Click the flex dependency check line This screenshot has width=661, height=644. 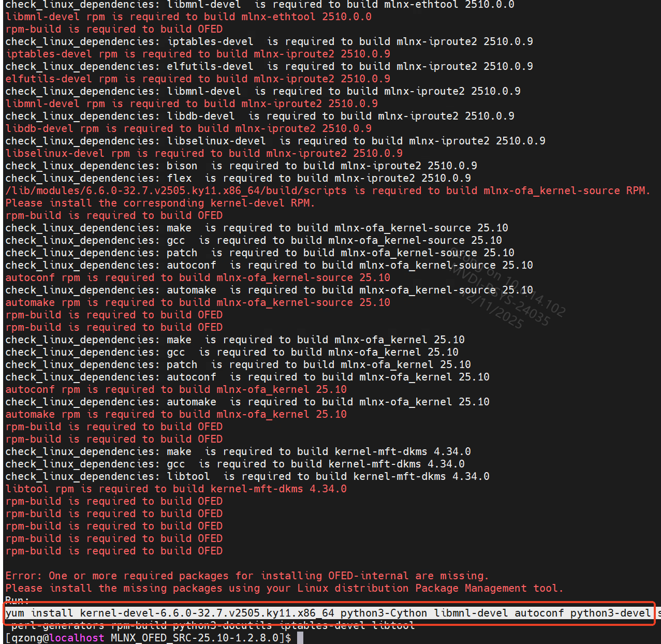click(x=238, y=178)
